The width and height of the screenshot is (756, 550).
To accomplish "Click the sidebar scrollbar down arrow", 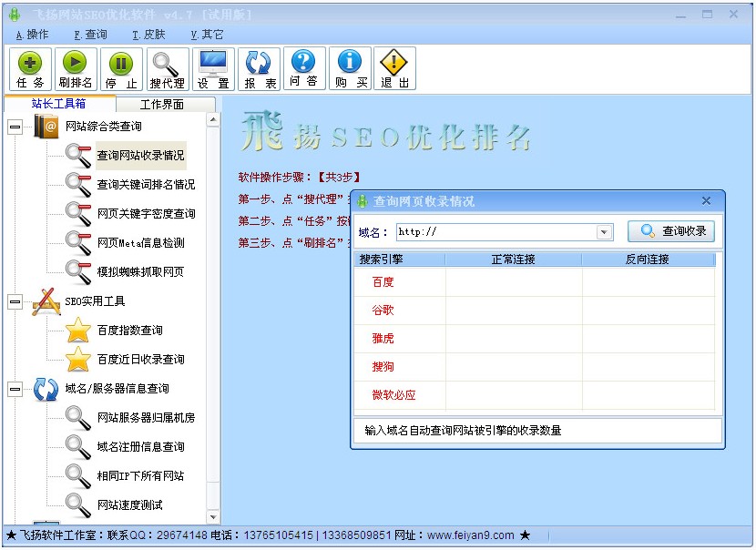I will [213, 517].
